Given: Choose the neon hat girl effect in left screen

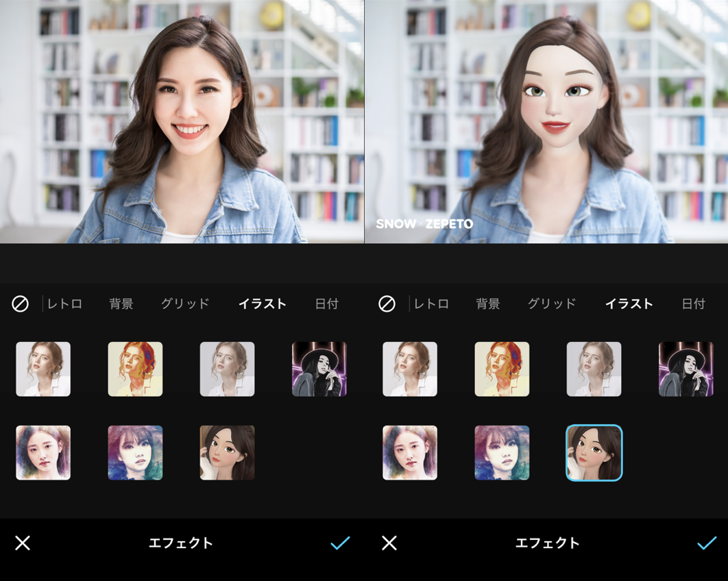Looking at the screenshot, I should 319,369.
